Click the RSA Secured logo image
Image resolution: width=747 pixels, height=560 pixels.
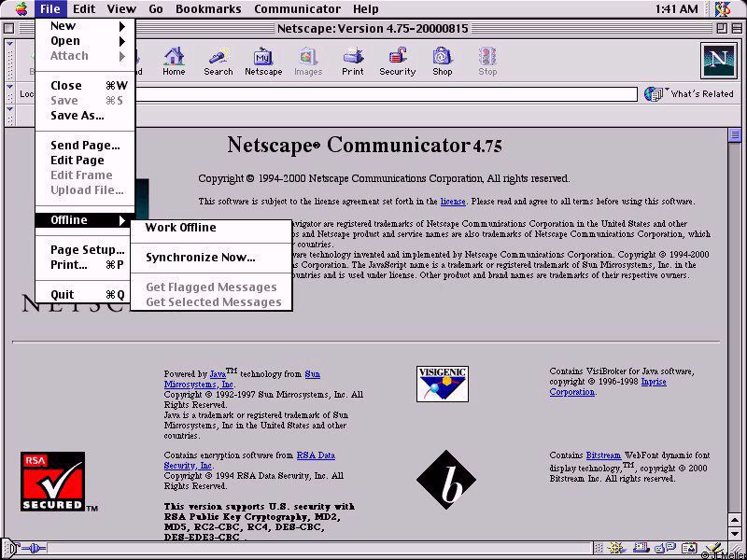(x=53, y=481)
